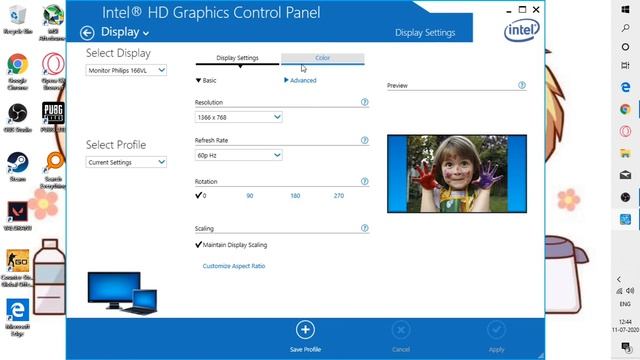This screenshot has height=360, width=640.
Task: Open OBS Studio from the taskbar
Action: pos(625,197)
